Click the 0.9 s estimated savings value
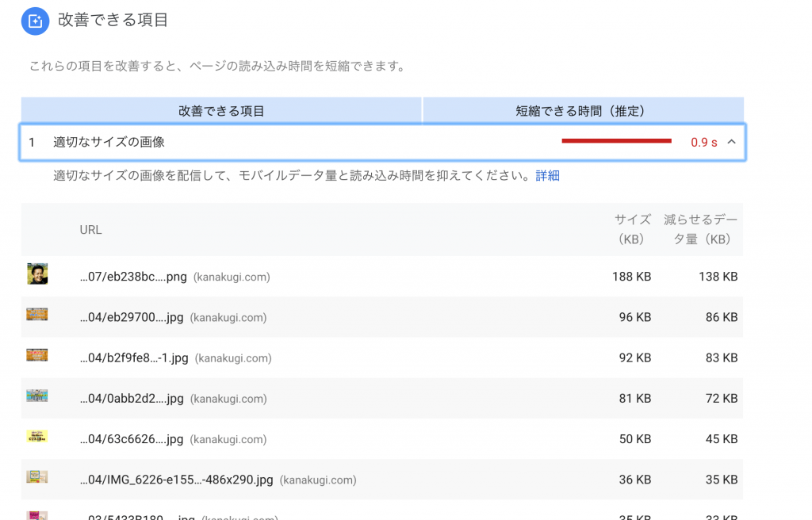The image size is (812, 520). pos(704,143)
